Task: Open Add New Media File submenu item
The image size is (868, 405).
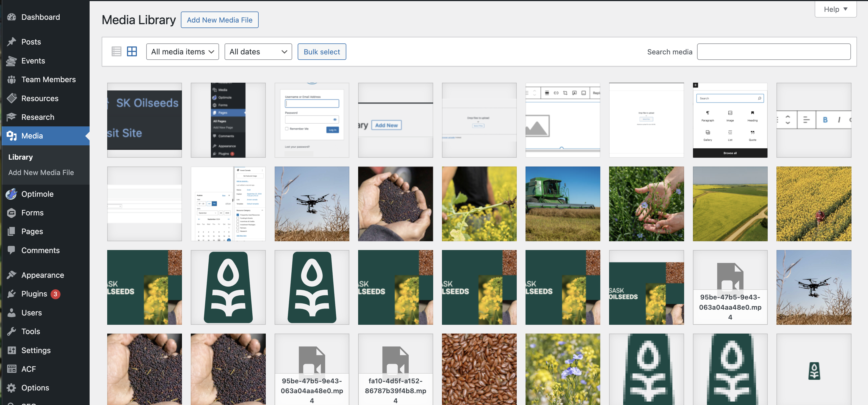Action: 41,173
